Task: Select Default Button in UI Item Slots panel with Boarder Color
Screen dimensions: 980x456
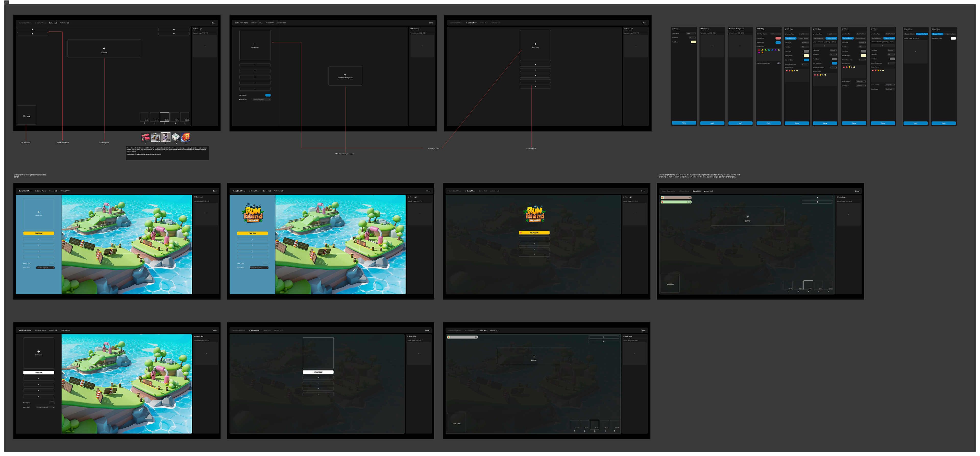Action: [938, 34]
